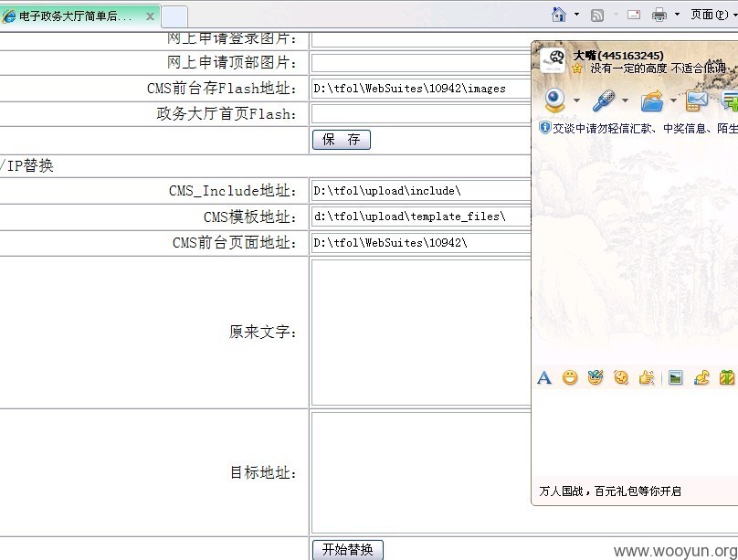Click the 网上申请顶部图片 input field
Screen dimensions: 738x560
[x=421, y=63]
